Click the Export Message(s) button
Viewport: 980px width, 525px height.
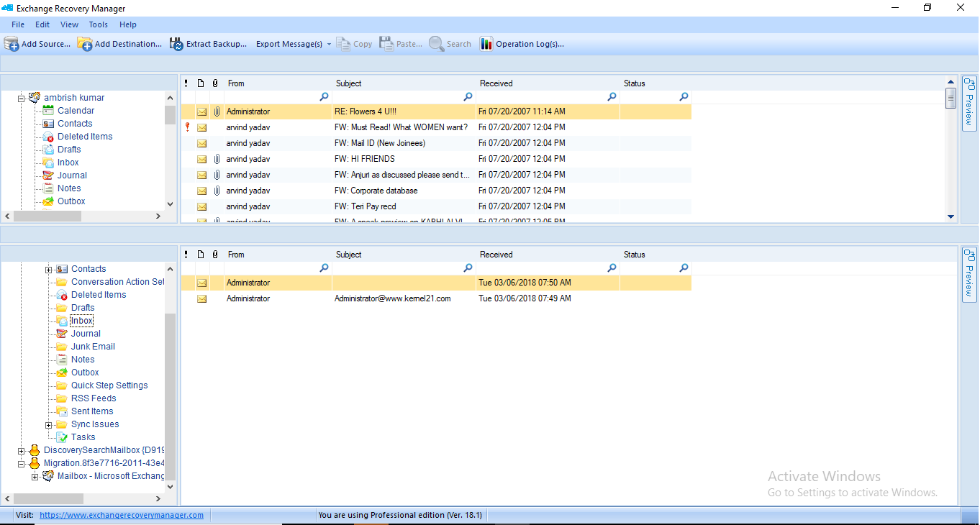click(289, 44)
